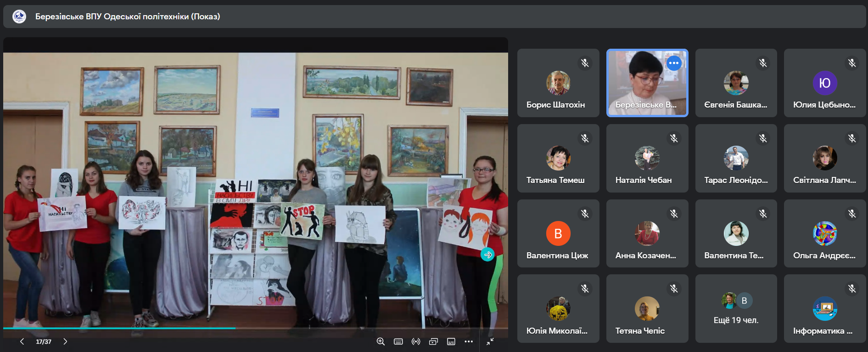Click the 17/37 slide counter
Image resolution: width=868 pixels, height=352 pixels.
point(44,342)
